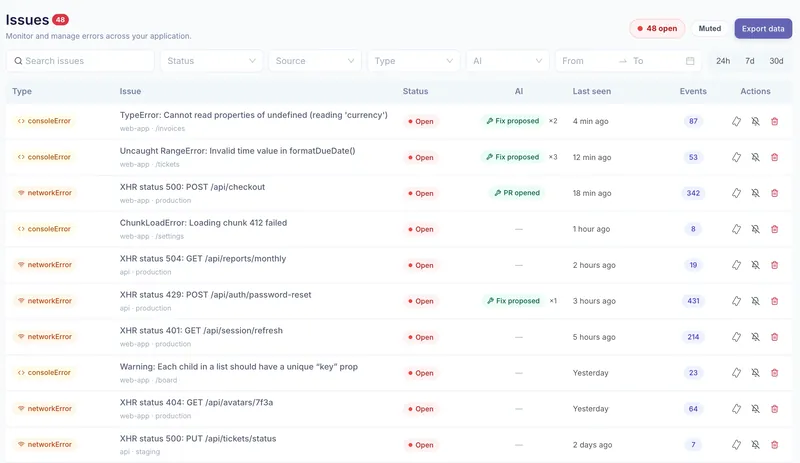
Task: Click the ticket icon for PUT /api/tickets/status issue
Action: [736, 445]
